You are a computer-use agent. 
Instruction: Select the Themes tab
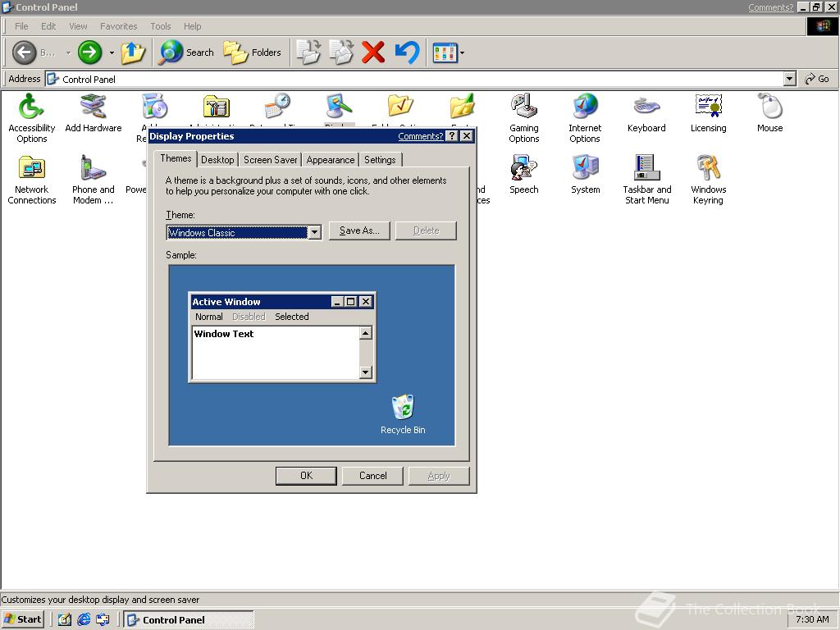(x=176, y=158)
